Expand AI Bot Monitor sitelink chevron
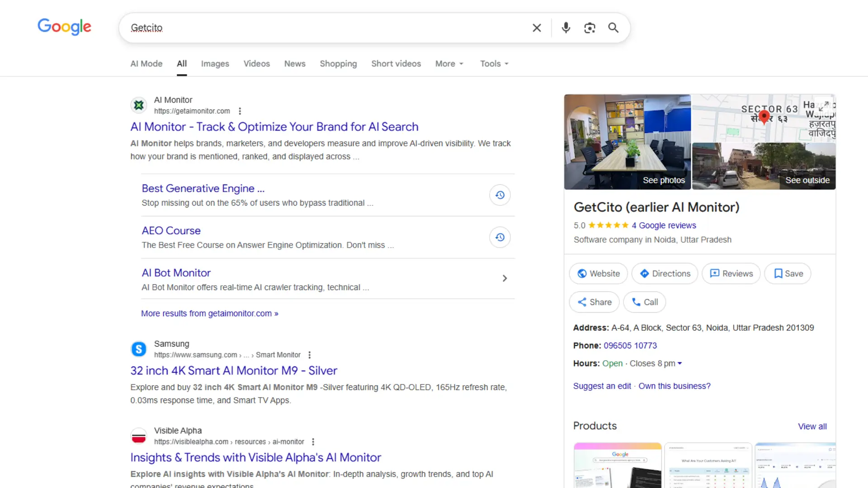This screenshot has height=488, width=868. pos(505,278)
